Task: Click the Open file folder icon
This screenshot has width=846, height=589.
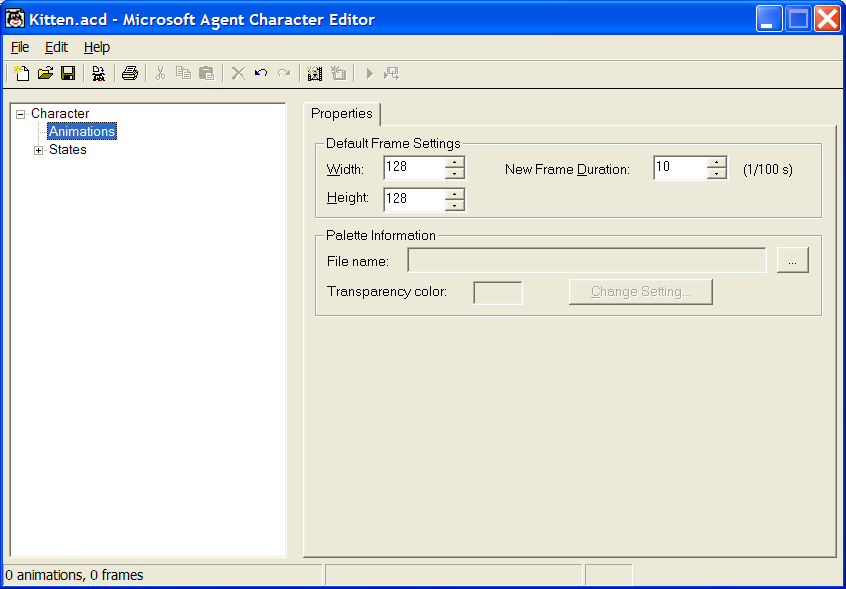Action: tap(45, 73)
